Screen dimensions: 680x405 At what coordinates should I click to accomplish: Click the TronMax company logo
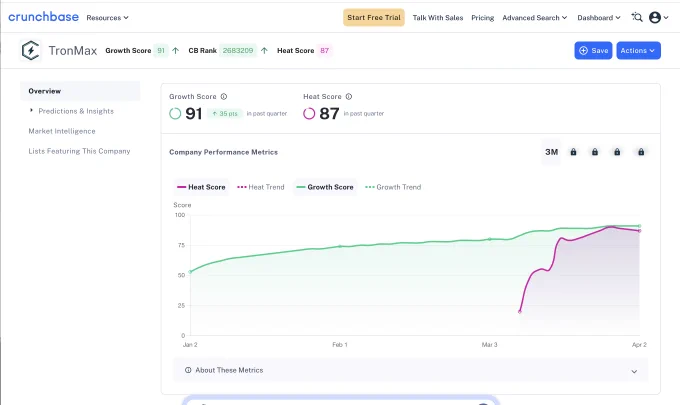pyautogui.click(x=30, y=50)
